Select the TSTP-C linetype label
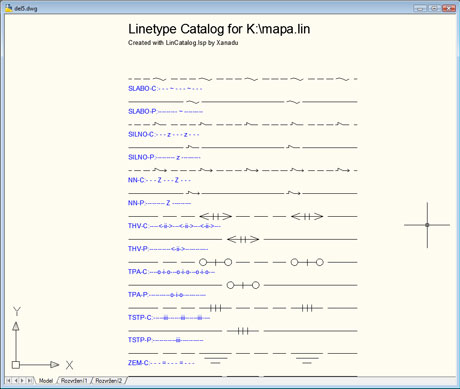The height and width of the screenshot is (389, 460). pyautogui.click(x=169, y=317)
